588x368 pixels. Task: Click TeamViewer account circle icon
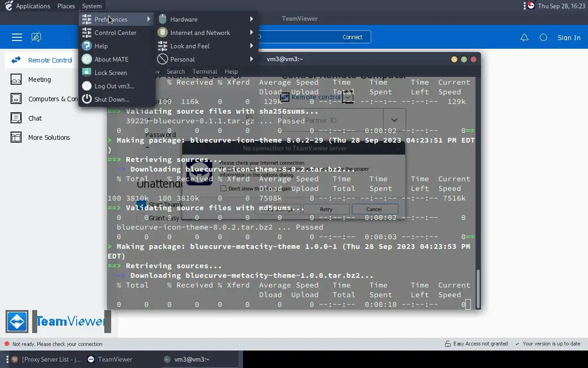pos(543,38)
